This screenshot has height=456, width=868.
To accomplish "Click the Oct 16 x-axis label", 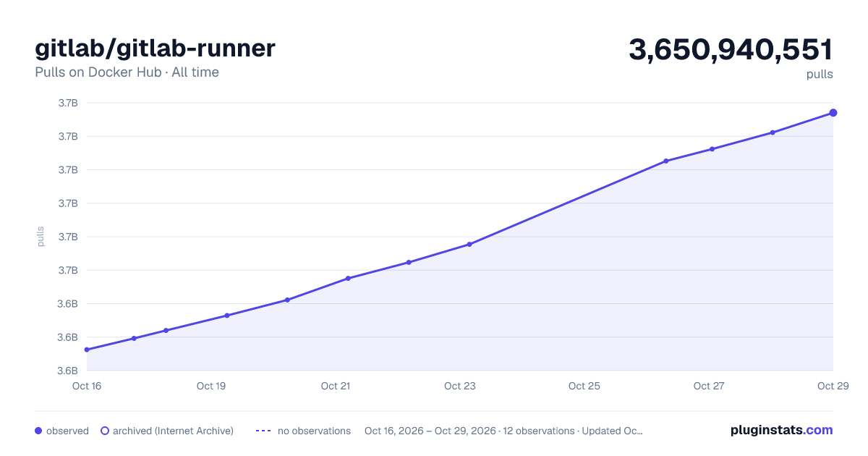I will point(87,386).
